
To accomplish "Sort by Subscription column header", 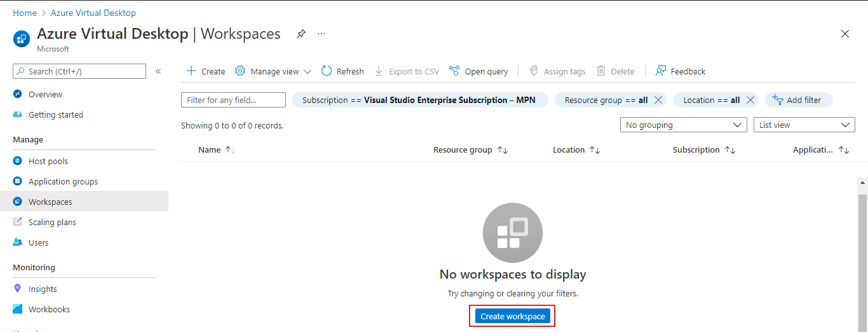I will (704, 150).
